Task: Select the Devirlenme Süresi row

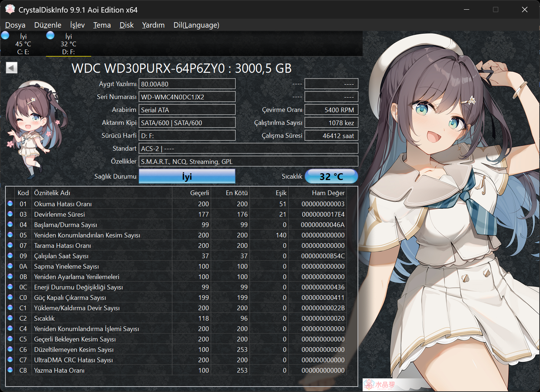Action: click(x=176, y=214)
